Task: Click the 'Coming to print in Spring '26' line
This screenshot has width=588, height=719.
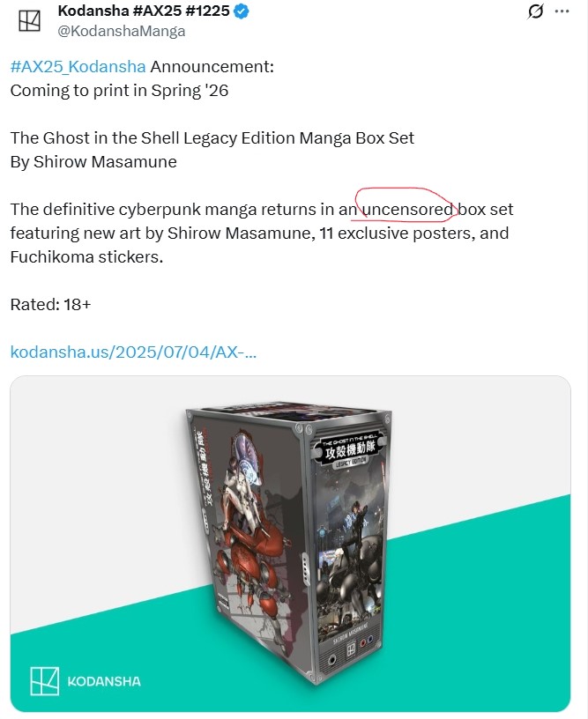Action: click(119, 91)
